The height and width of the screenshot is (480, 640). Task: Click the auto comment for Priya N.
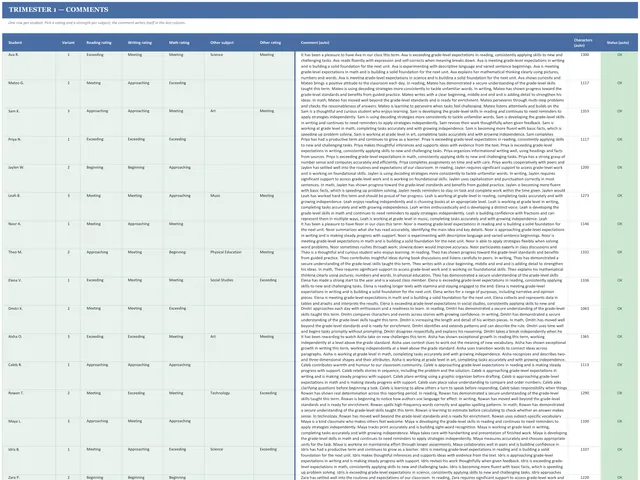point(431,151)
